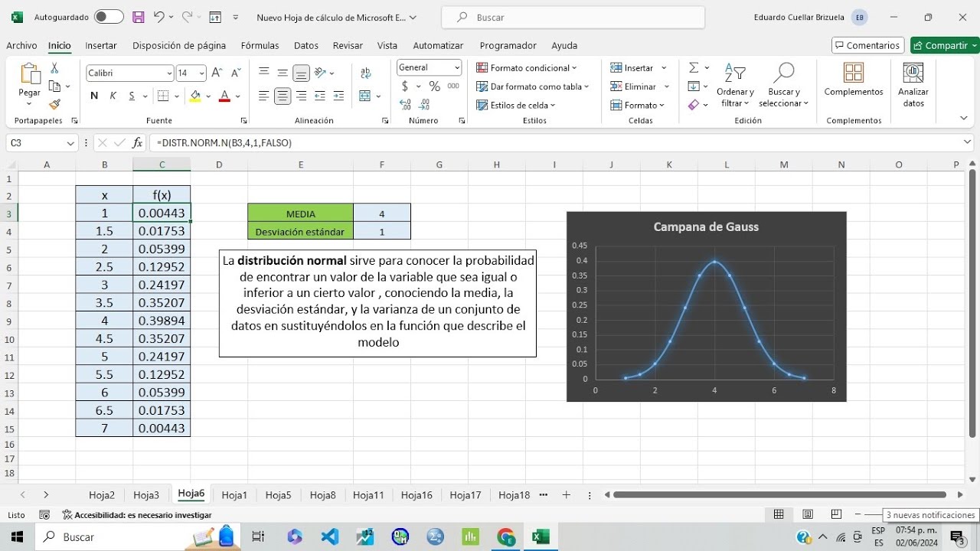Viewport: 980px width, 551px height.
Task: Open the Insertar ribbon tab
Action: [x=101, y=45]
